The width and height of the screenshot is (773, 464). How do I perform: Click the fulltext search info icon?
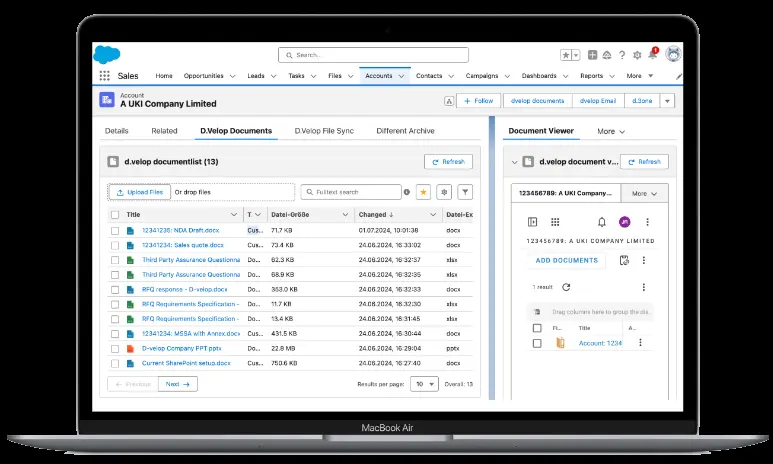tap(407, 192)
